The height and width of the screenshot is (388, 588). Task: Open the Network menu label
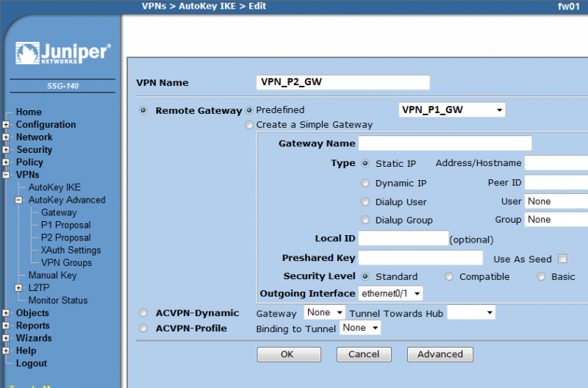34,137
